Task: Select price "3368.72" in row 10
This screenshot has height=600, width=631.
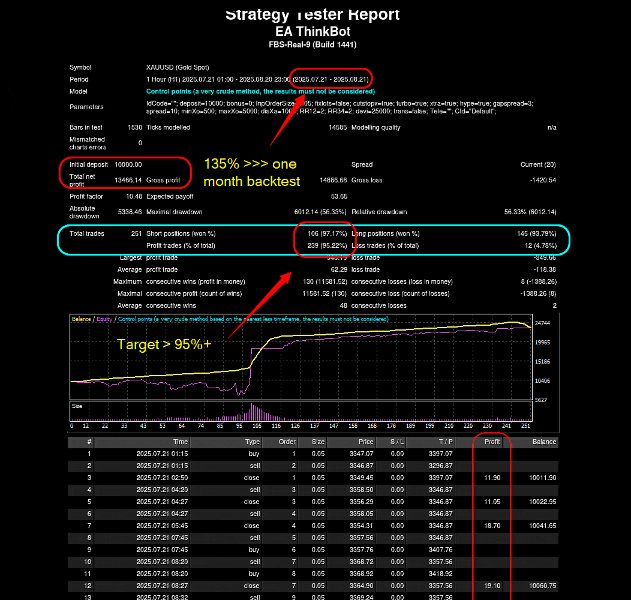Action: click(361, 562)
